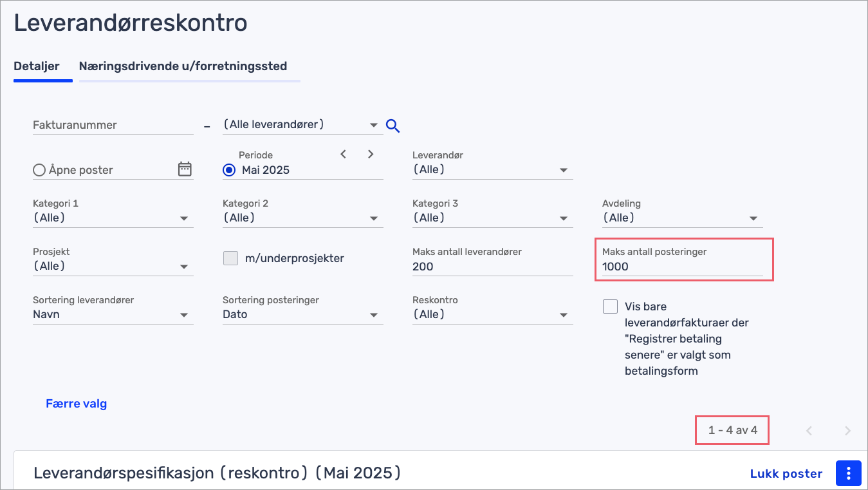Click the blue search magnifier icon
The image size is (868, 490).
[393, 126]
